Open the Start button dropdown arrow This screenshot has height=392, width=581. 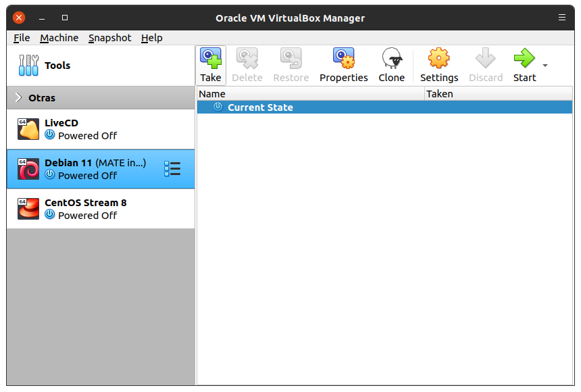(x=545, y=66)
